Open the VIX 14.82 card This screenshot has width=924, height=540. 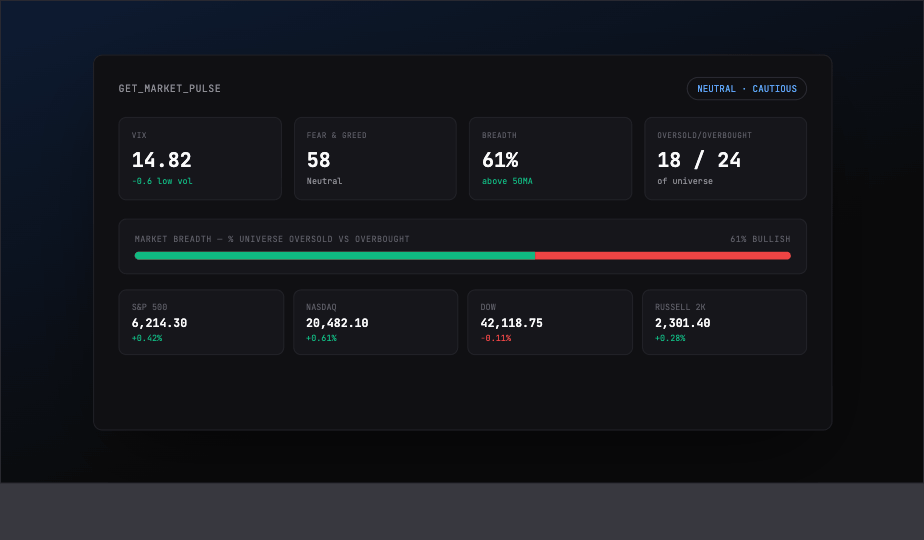[200, 159]
